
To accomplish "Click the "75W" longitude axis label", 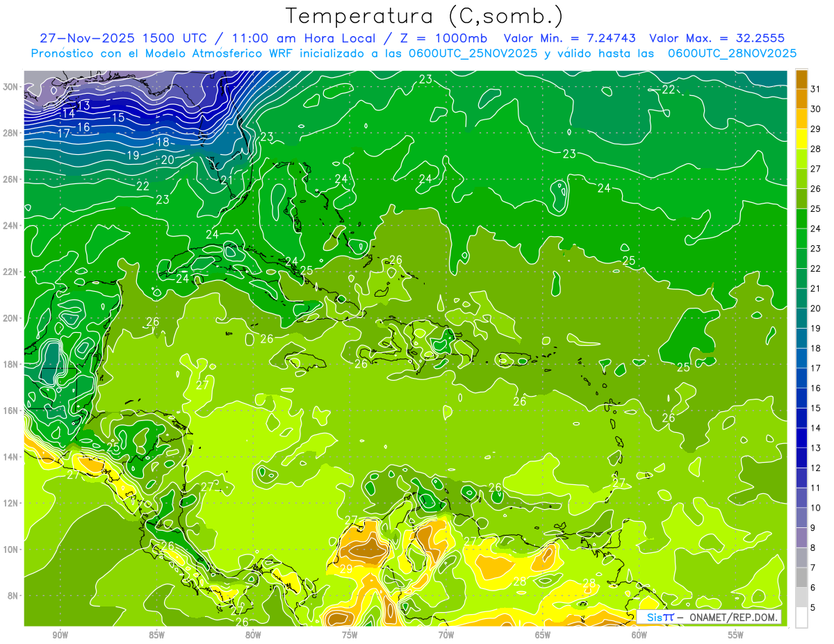I will tap(350, 635).
